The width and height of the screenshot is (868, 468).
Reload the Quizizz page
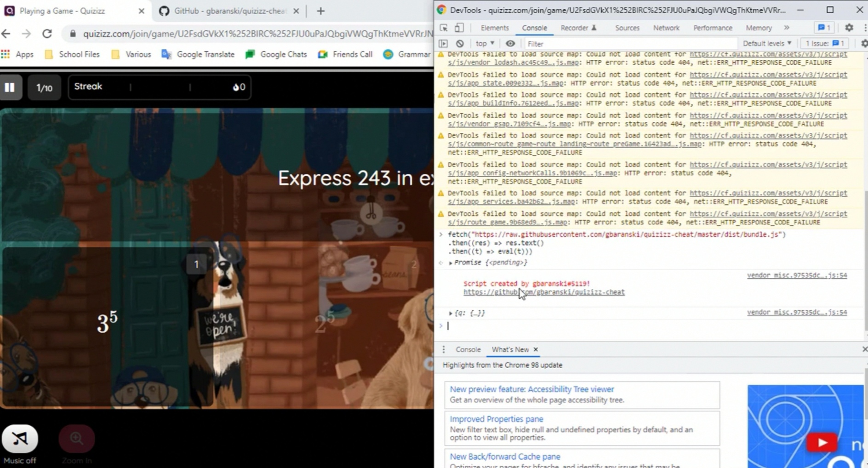[47, 34]
